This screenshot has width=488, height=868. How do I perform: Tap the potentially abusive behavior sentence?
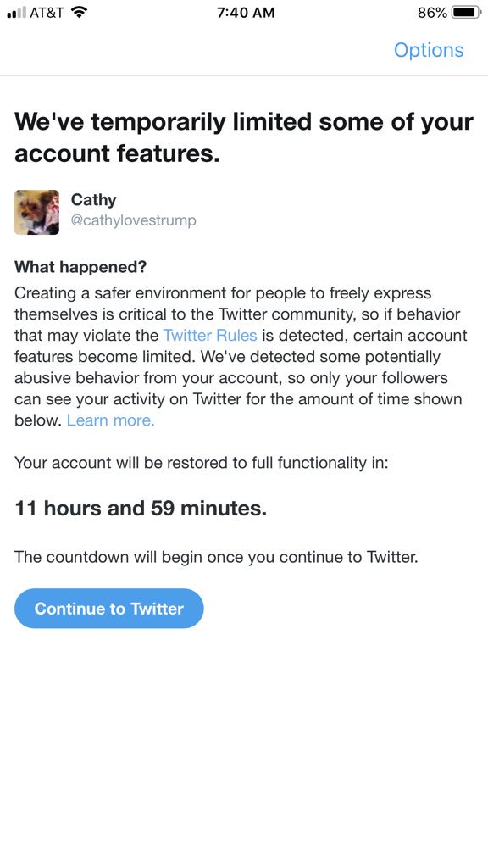pyautogui.click(x=238, y=388)
